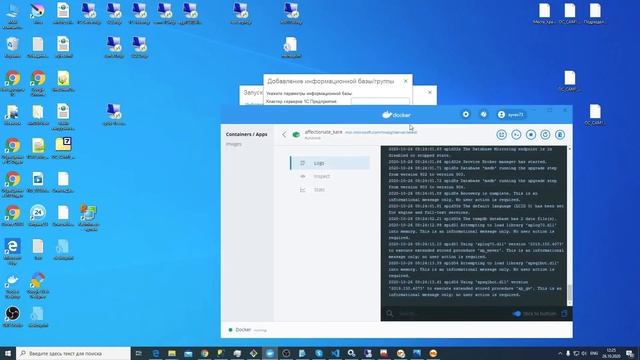Viewport: 640px width, 360px height.
Task: Select the Recycle Bin desktop icon
Action: click(x=13, y=47)
